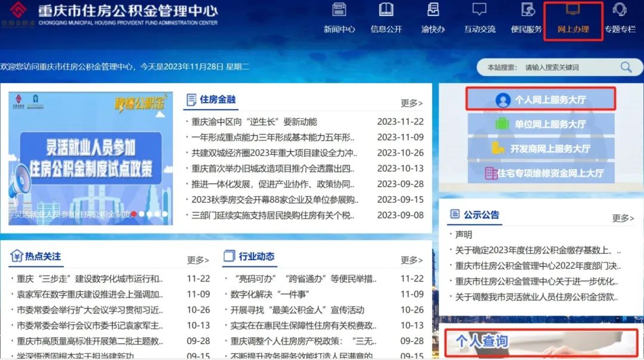Expand 更多 next to 住房金融

pos(411,103)
